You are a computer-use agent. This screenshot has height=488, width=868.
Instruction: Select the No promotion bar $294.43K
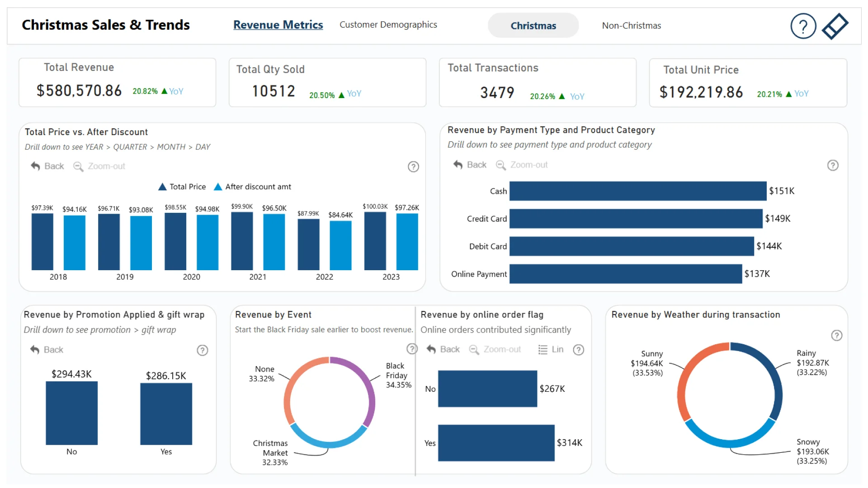(x=72, y=413)
